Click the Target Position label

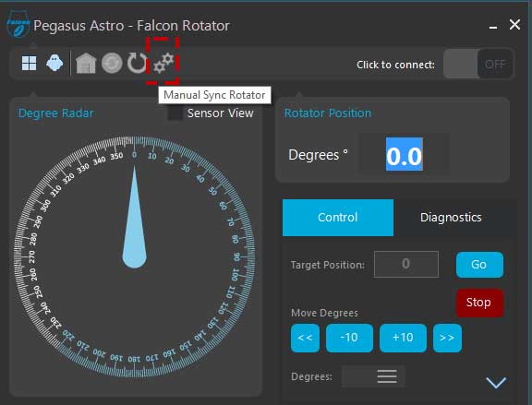pyautogui.click(x=327, y=265)
